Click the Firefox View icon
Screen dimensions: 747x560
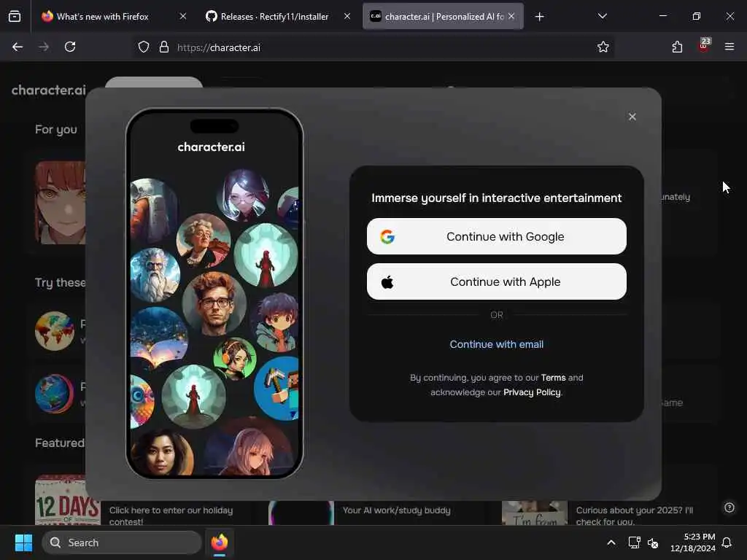[15, 17]
